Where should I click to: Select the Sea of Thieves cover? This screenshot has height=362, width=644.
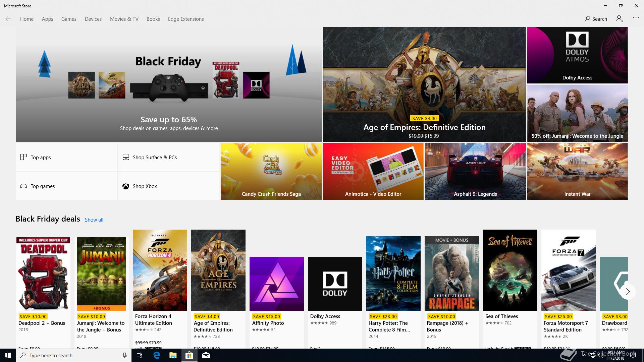pos(510,270)
